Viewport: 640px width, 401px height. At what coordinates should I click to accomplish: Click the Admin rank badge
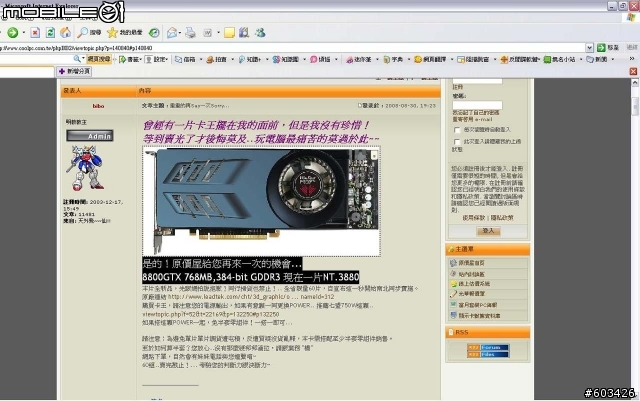pos(90,136)
